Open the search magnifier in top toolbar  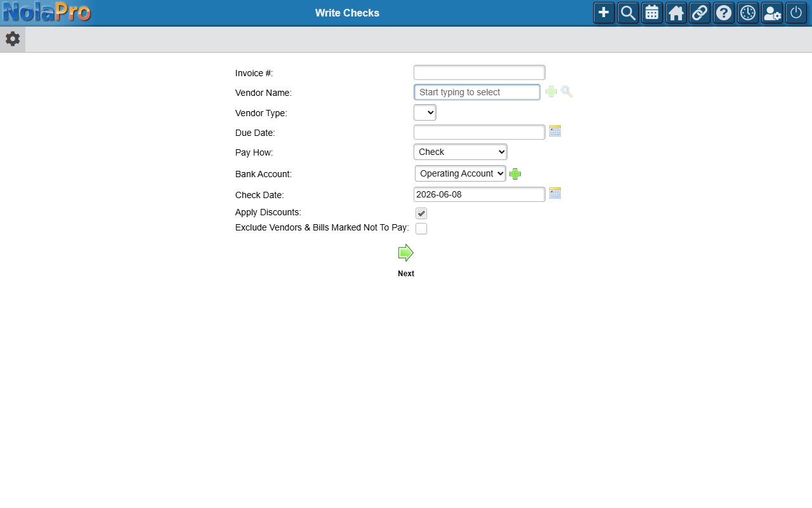click(628, 13)
